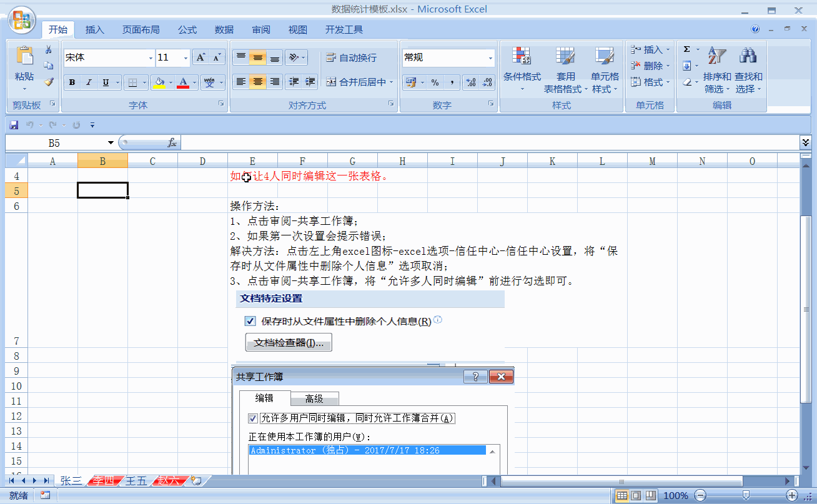Click the Percent Style icon
Screen dimensions: 817x504
click(435, 82)
